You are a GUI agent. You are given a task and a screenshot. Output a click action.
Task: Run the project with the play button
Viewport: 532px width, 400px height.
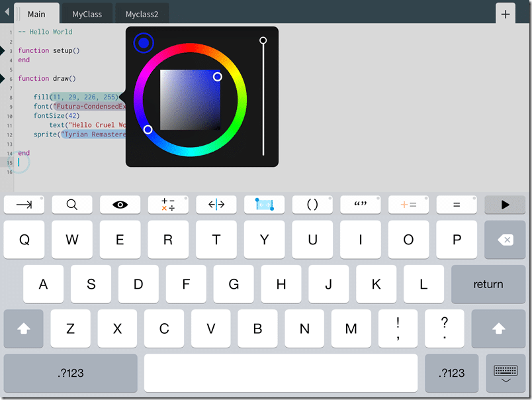pos(505,205)
